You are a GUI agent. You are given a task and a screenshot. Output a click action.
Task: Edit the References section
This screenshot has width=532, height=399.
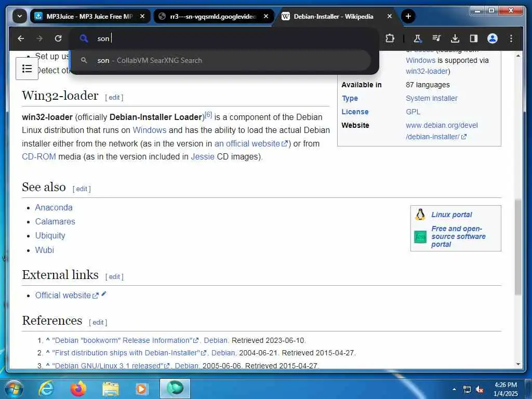tap(98, 323)
